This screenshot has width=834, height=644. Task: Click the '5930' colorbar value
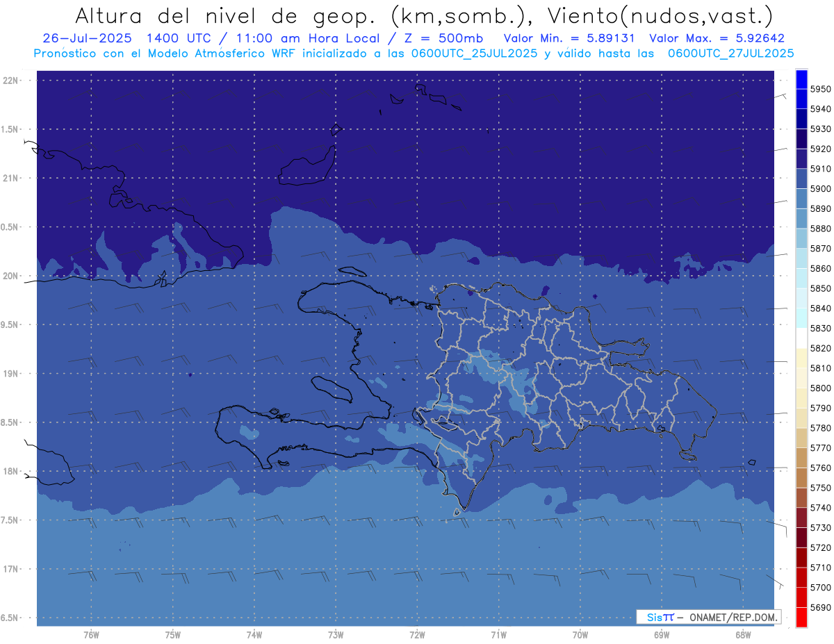pos(820,129)
